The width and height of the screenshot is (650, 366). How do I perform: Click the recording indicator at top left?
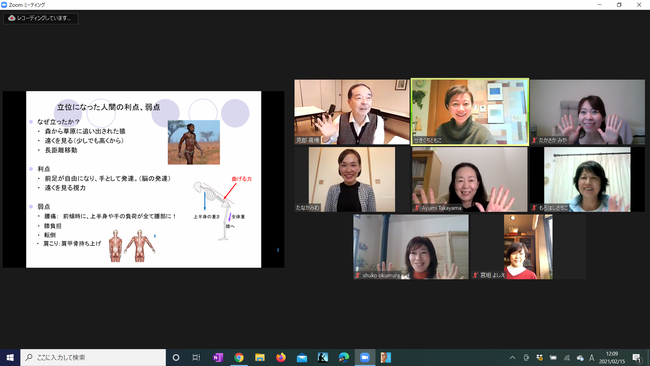(x=41, y=18)
